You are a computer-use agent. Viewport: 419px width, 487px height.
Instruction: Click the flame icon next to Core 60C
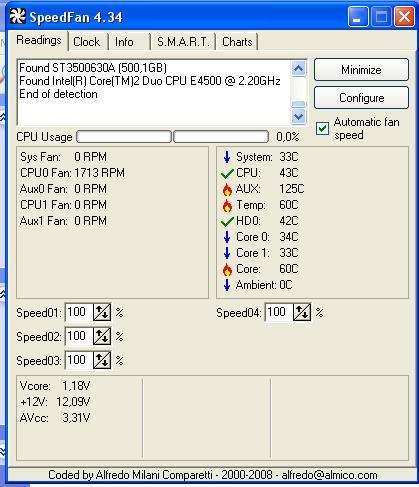227,269
